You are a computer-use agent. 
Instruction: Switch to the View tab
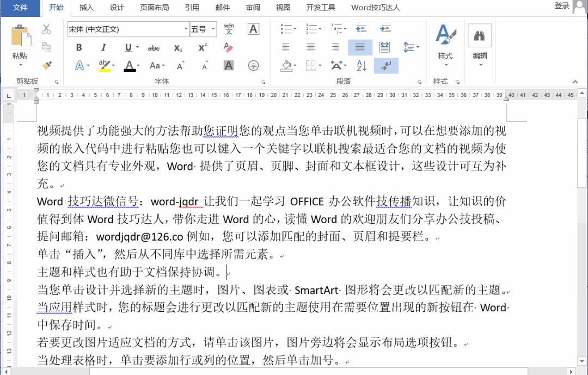tap(283, 8)
